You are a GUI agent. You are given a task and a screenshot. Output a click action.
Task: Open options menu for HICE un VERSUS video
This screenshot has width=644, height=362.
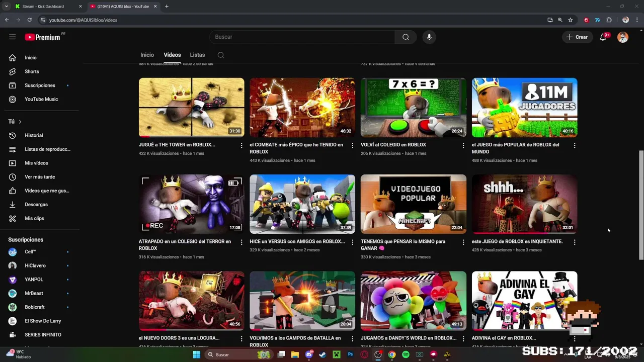(x=352, y=242)
